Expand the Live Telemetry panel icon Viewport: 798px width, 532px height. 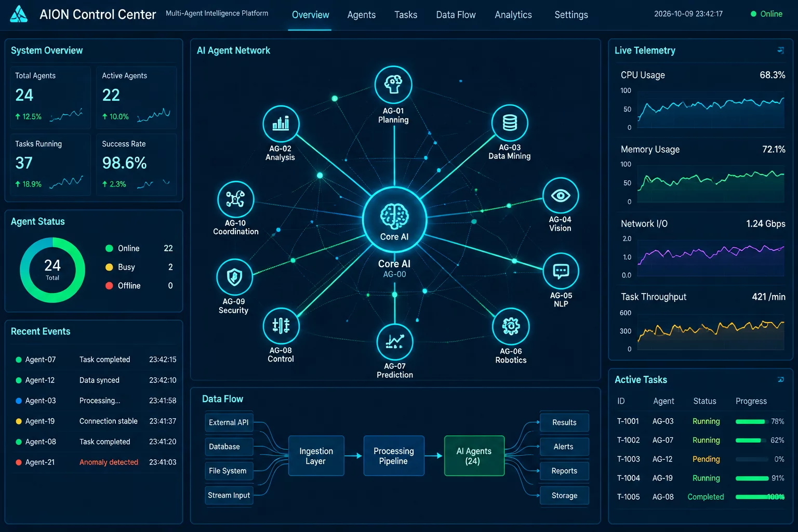pos(780,50)
